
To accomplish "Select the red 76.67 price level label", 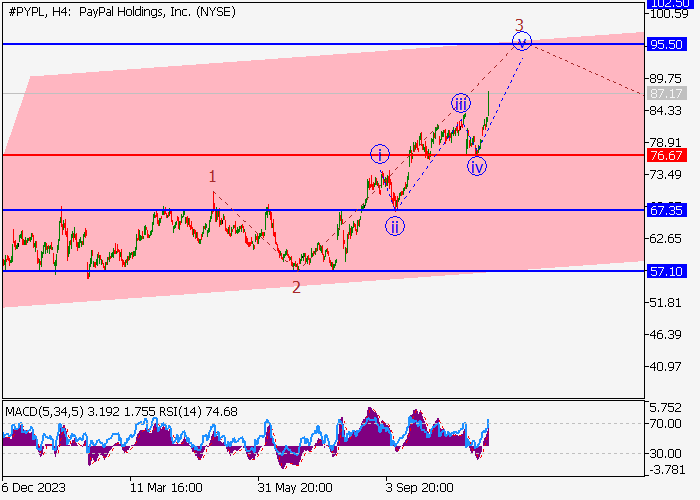I will [x=666, y=155].
